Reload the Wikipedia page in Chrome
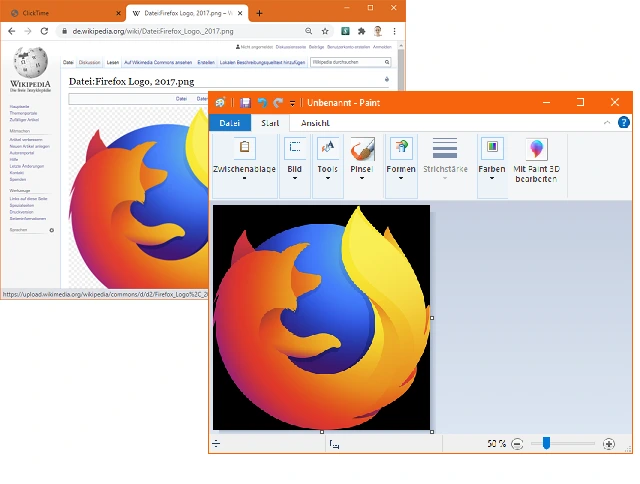The width and height of the screenshot is (640, 484). click(44, 31)
